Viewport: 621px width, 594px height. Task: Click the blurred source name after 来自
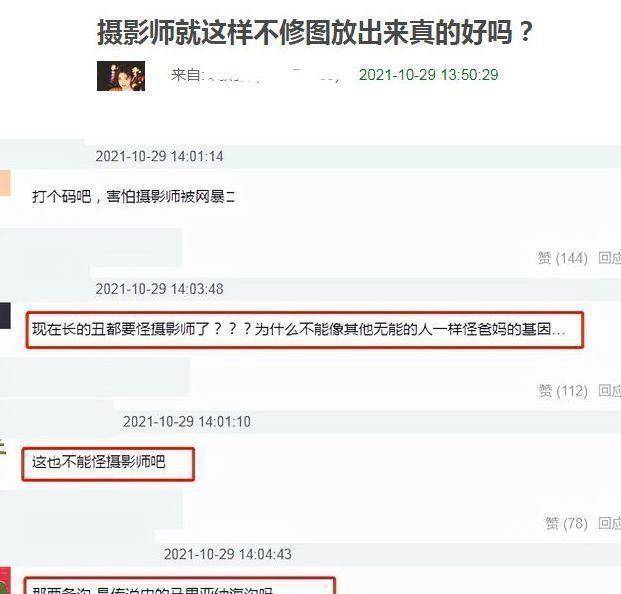coord(273,75)
